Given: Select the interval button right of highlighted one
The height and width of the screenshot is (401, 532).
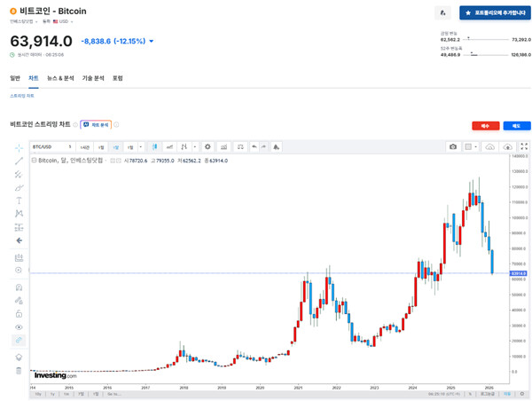Looking at the screenshot, I should point(130,147).
